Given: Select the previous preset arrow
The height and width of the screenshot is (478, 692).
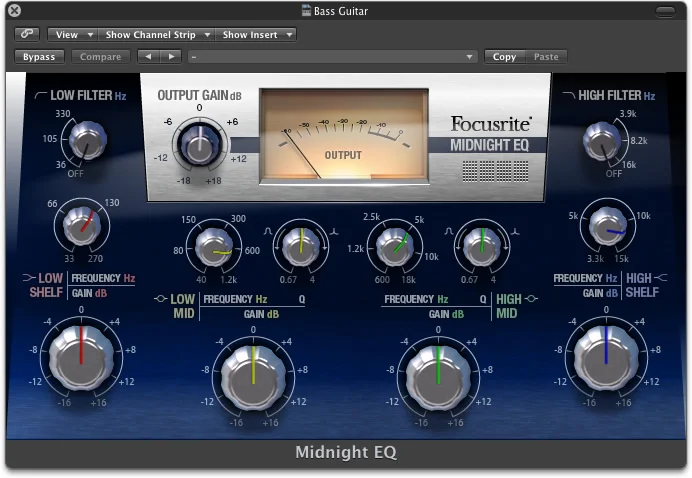Looking at the screenshot, I should point(149,57).
